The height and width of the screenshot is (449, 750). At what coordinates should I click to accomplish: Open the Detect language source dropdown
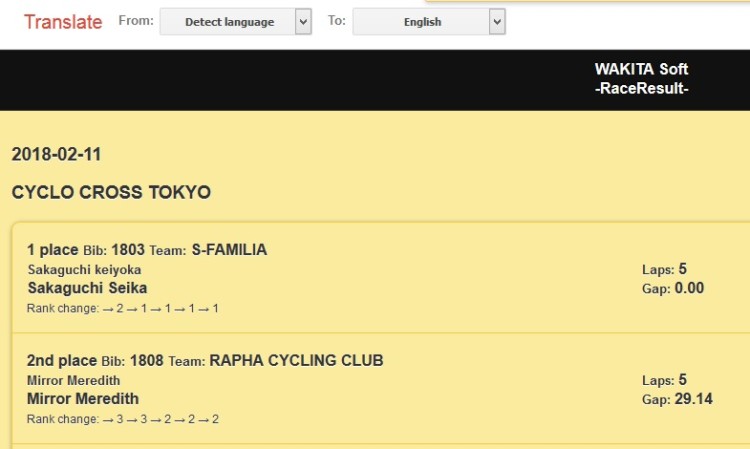(235, 22)
